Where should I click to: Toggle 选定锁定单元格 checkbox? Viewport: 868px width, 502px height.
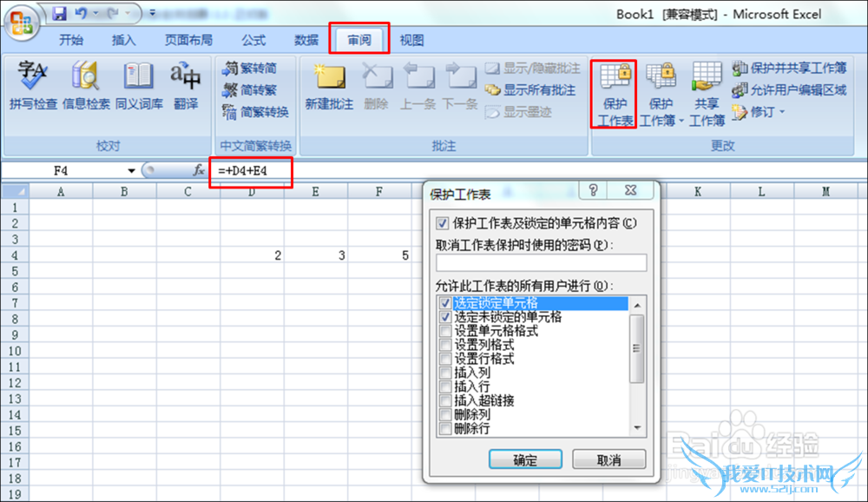pyautogui.click(x=445, y=303)
